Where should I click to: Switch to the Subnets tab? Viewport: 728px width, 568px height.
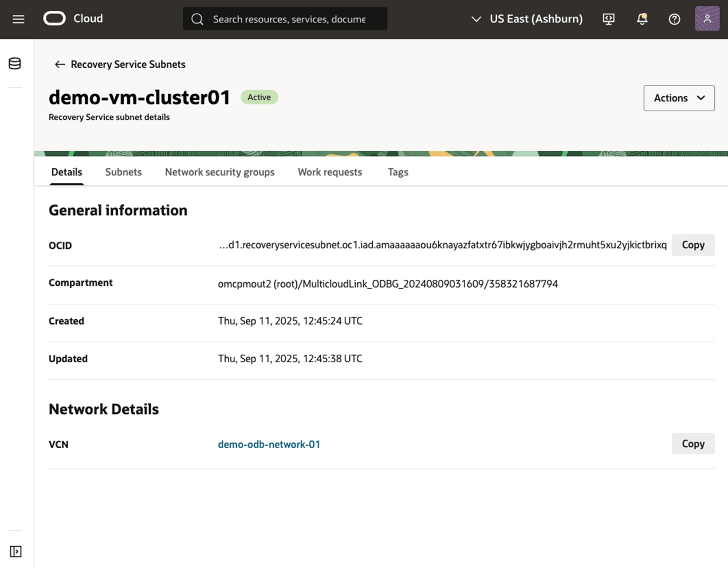[123, 172]
